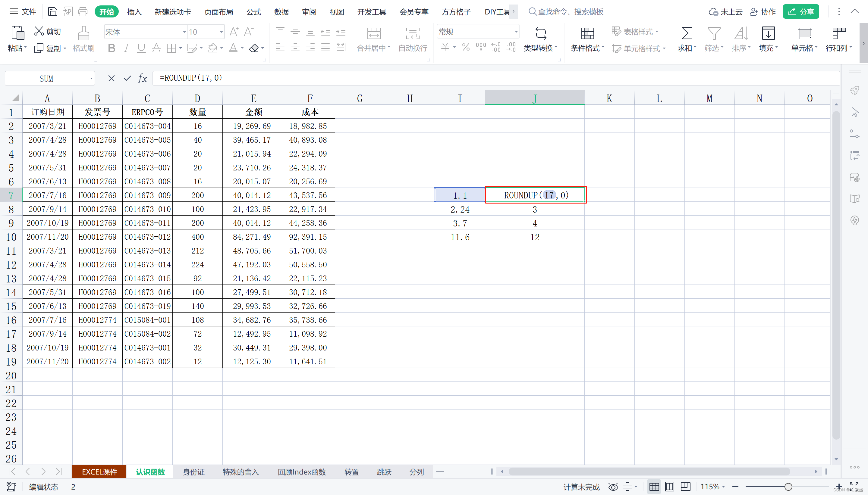Click the Merge and Center icon

pyautogui.click(x=374, y=33)
